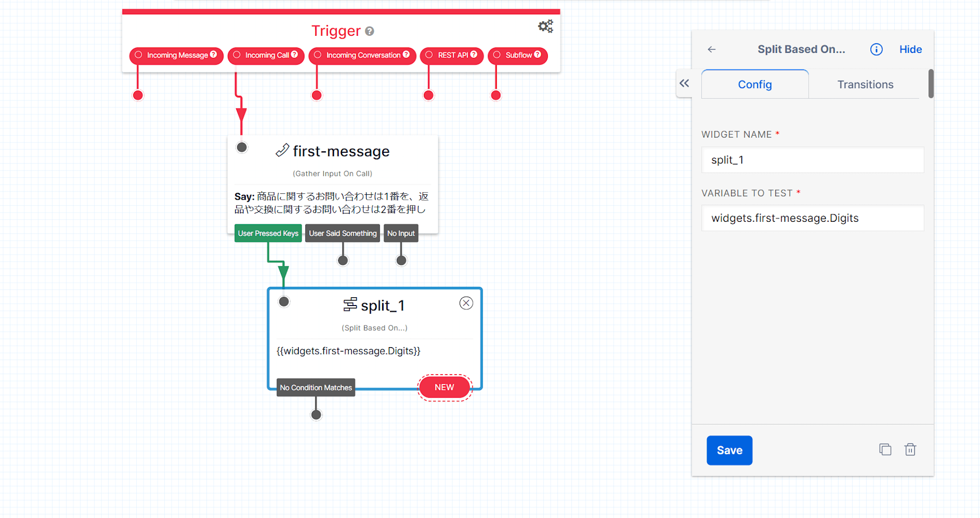
Task: Select the Incoming Call trigger pill
Action: [266, 55]
